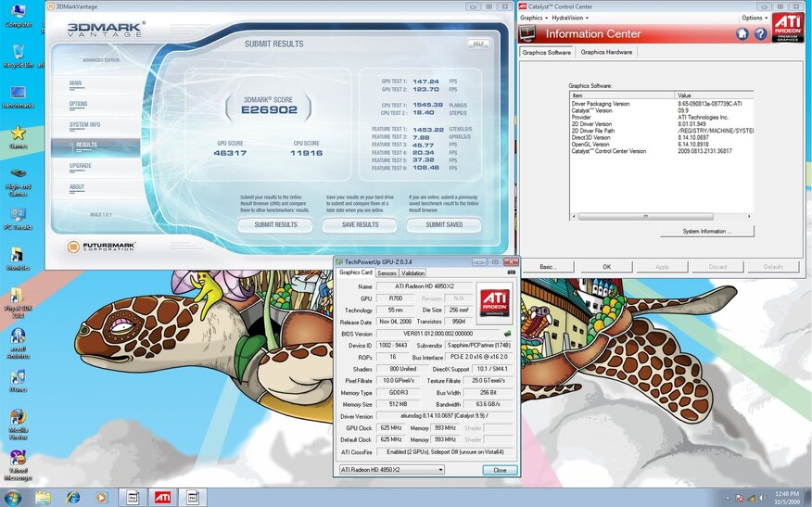The height and width of the screenshot is (507, 812).
Task: Switch to the ATI Catalyst taskbar button
Action: tap(162, 498)
